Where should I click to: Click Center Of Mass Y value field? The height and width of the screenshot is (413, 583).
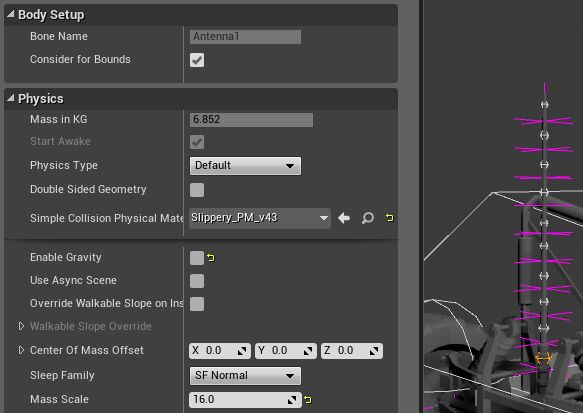coord(286,351)
